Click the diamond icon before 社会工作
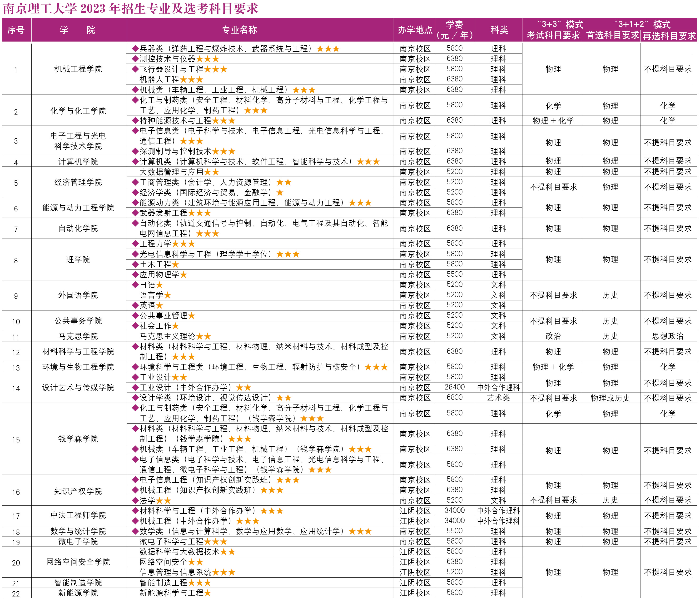Viewport: 700px width, 599px height. [x=135, y=326]
